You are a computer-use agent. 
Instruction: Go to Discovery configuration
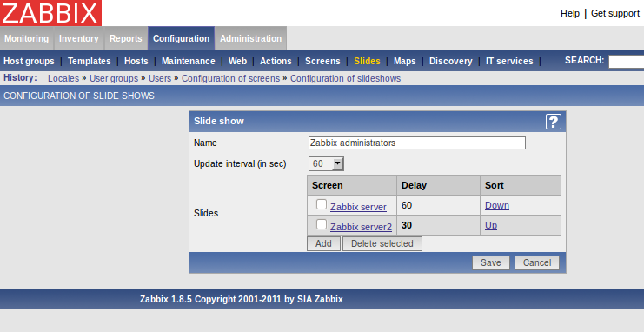tap(450, 61)
